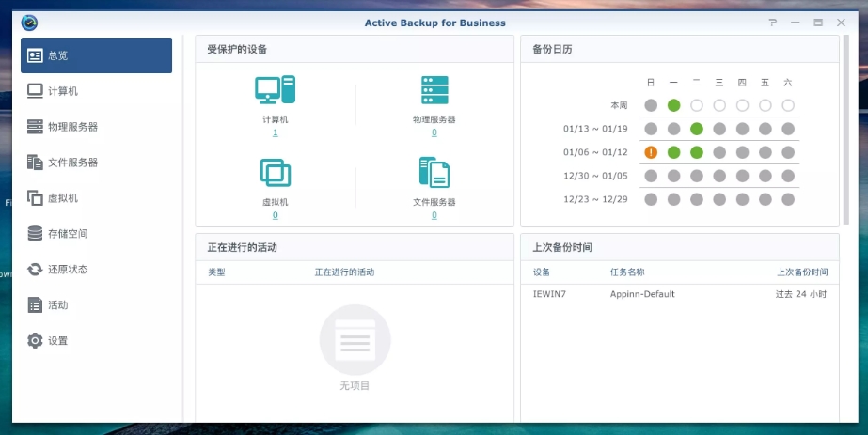Click the IEWIN7 device entry
Viewport: 868px width, 435px height.
550,294
